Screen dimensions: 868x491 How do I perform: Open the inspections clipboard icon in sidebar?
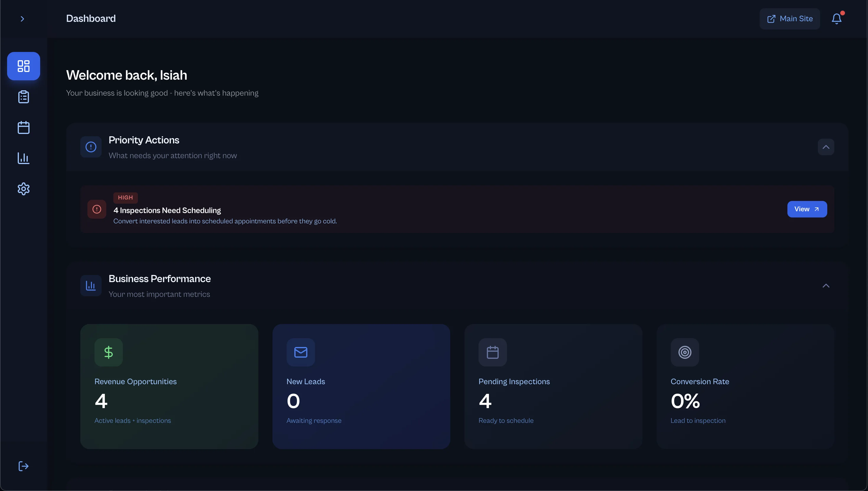click(23, 97)
